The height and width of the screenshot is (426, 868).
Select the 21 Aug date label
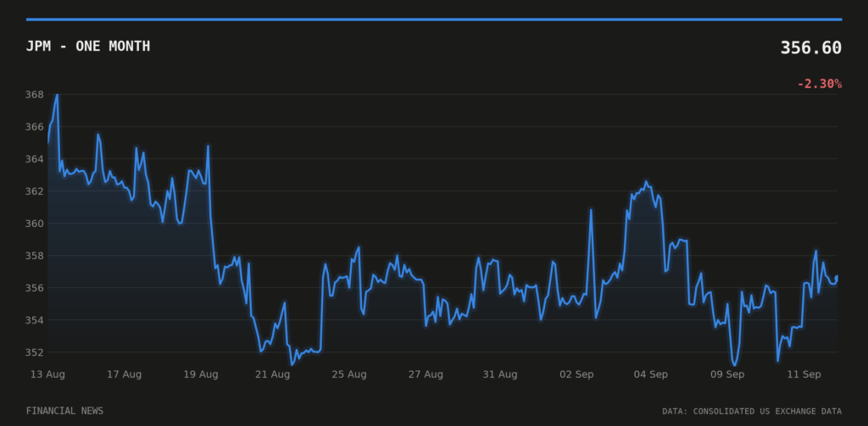[272, 374]
